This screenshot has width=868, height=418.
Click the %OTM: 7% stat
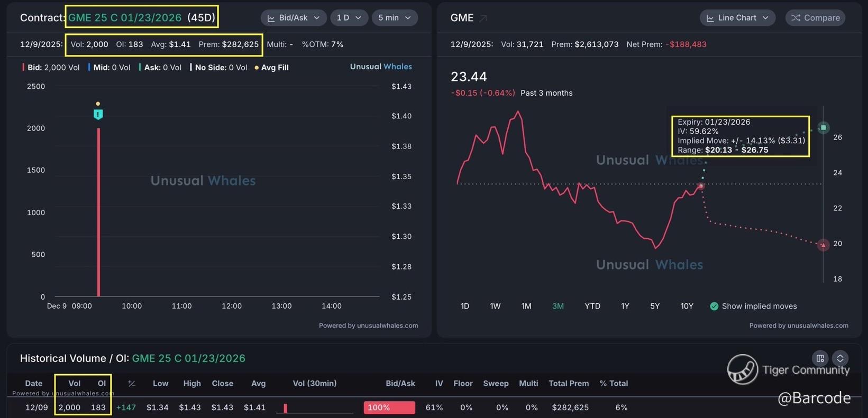pyautogui.click(x=323, y=44)
